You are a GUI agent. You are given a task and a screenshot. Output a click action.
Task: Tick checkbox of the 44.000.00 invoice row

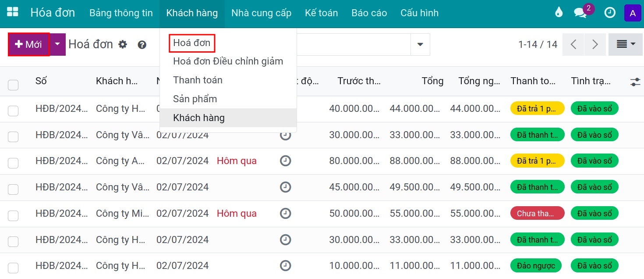[x=13, y=111]
